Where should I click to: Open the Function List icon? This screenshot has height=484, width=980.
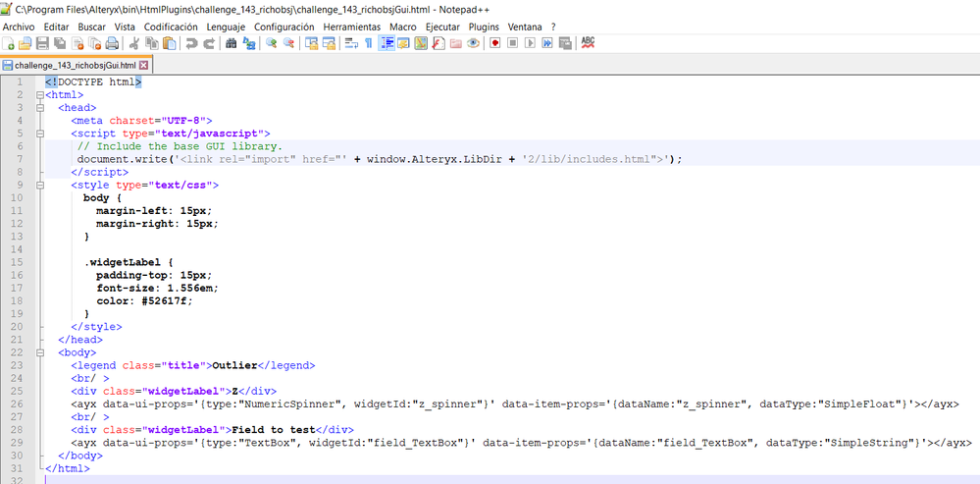(438, 43)
